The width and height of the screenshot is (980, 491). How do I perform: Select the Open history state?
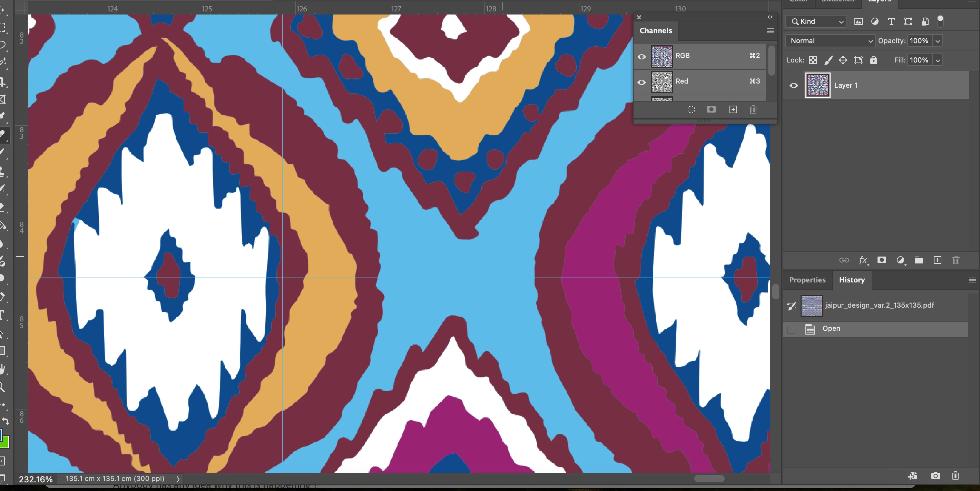(831, 328)
